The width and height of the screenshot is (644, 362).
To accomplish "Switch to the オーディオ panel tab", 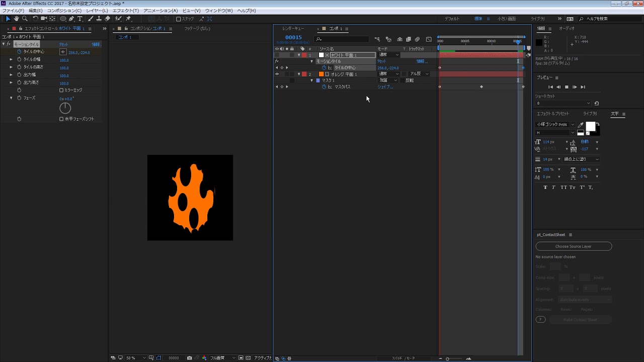I will [x=567, y=29].
